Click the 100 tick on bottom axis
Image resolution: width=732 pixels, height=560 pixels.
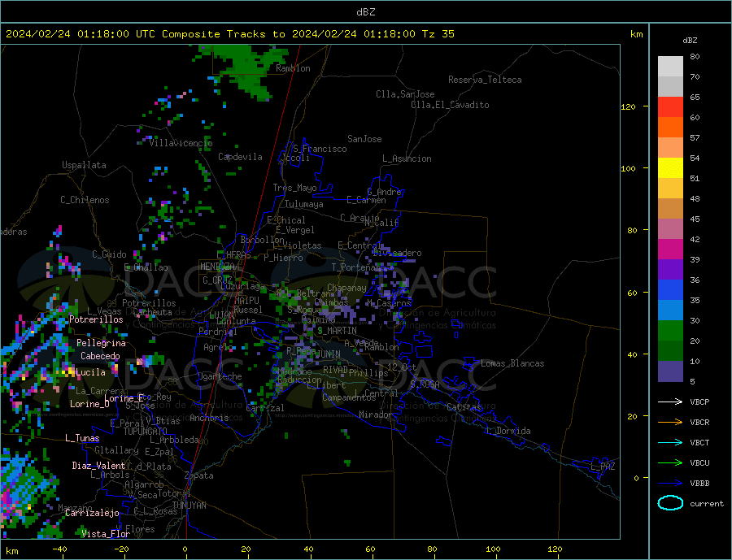coord(493,549)
